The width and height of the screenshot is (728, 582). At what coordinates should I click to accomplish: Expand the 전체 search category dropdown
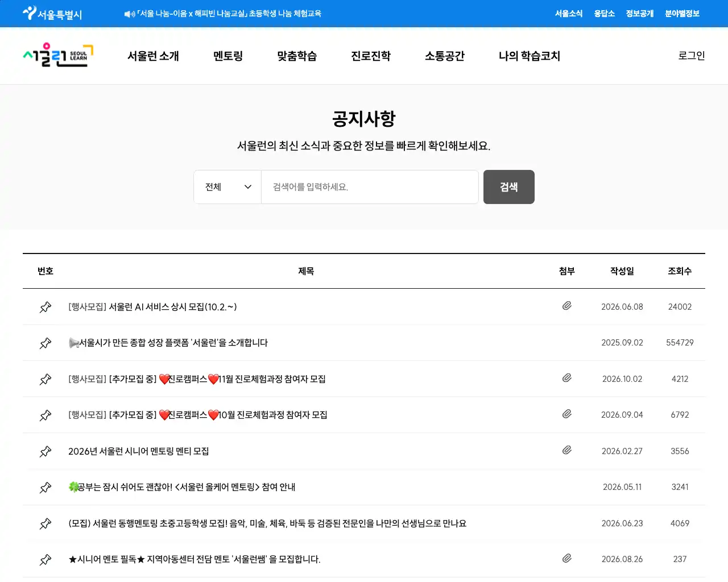(x=227, y=187)
